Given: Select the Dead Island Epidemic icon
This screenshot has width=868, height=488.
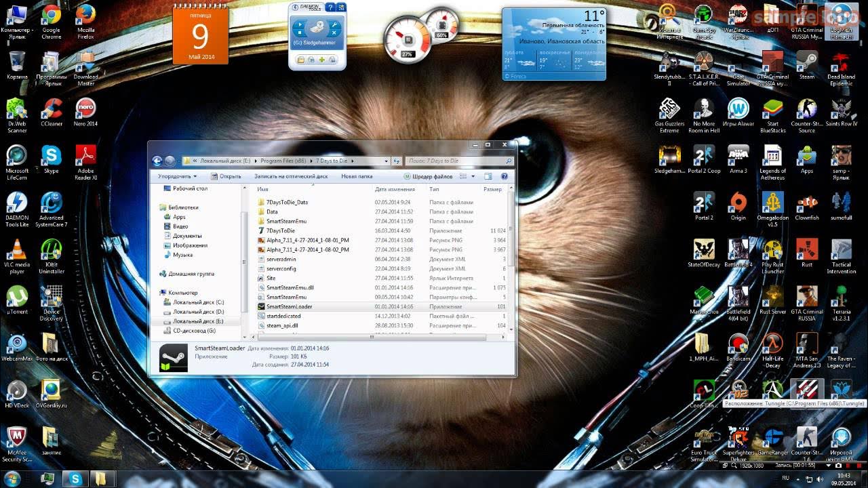Looking at the screenshot, I should coord(841,68).
